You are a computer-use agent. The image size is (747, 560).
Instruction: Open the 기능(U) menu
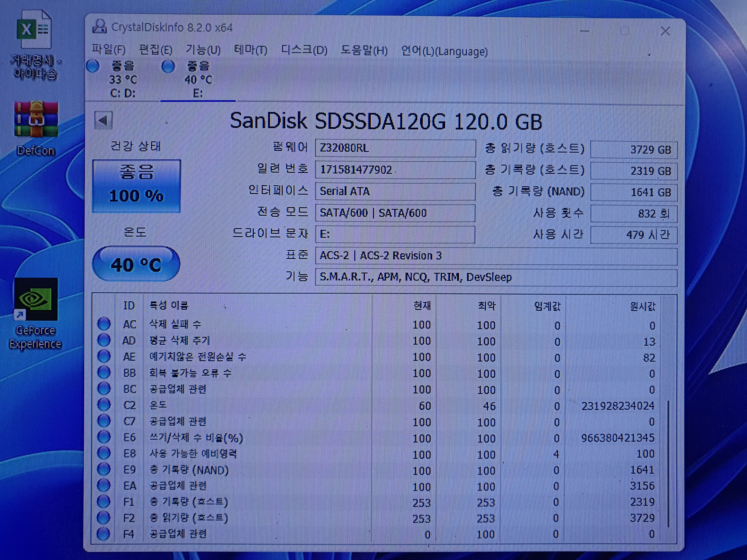point(203,50)
